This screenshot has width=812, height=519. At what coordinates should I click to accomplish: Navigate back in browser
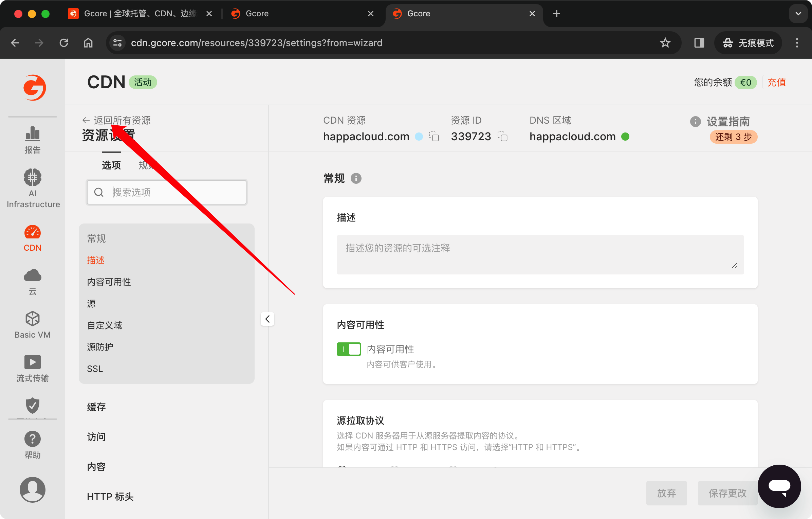pos(15,43)
